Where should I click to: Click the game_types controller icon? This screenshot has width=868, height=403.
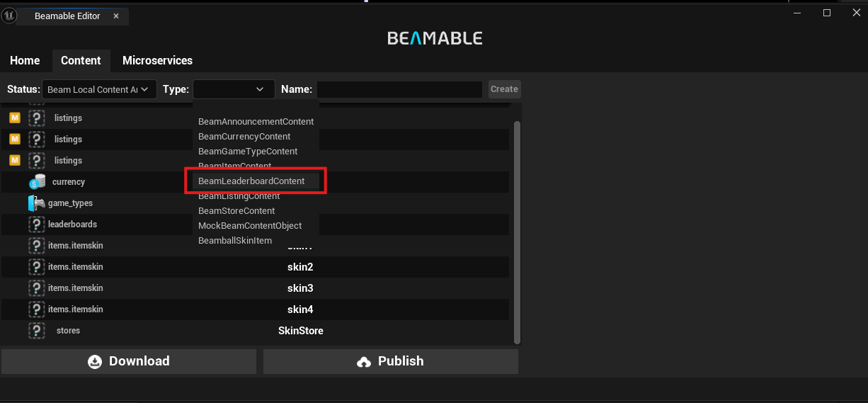36,203
